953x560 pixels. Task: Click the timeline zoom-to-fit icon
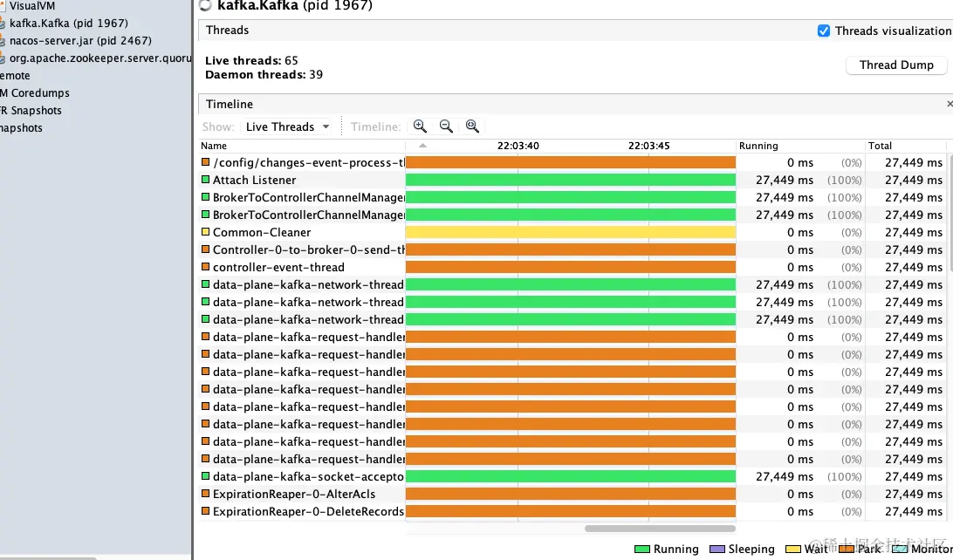472,126
